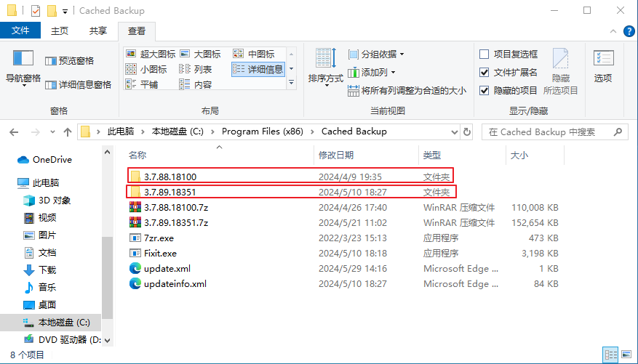638x364 pixels.
Task: Go up one folder level arrow
Action: (x=68, y=132)
